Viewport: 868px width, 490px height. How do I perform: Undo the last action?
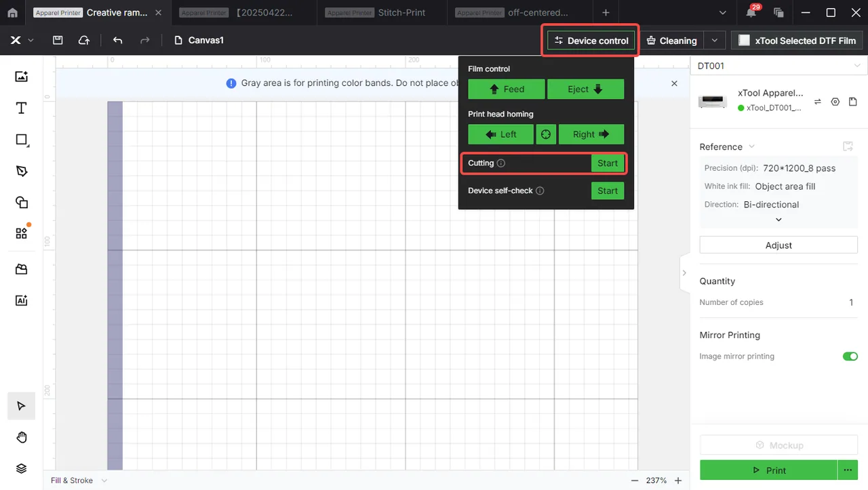(118, 41)
